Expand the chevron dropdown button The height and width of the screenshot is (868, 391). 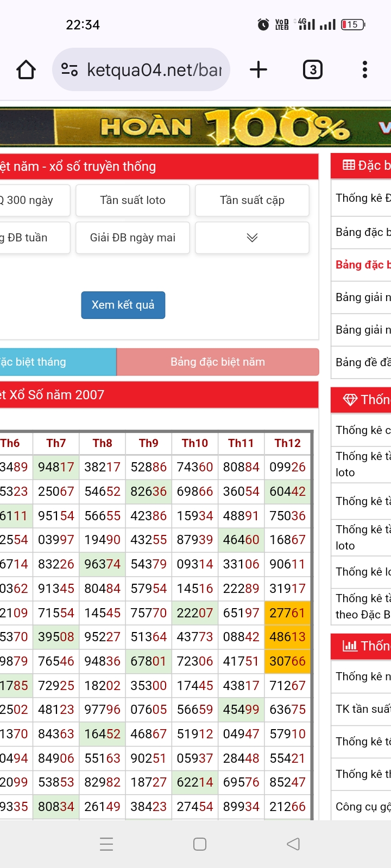252,238
